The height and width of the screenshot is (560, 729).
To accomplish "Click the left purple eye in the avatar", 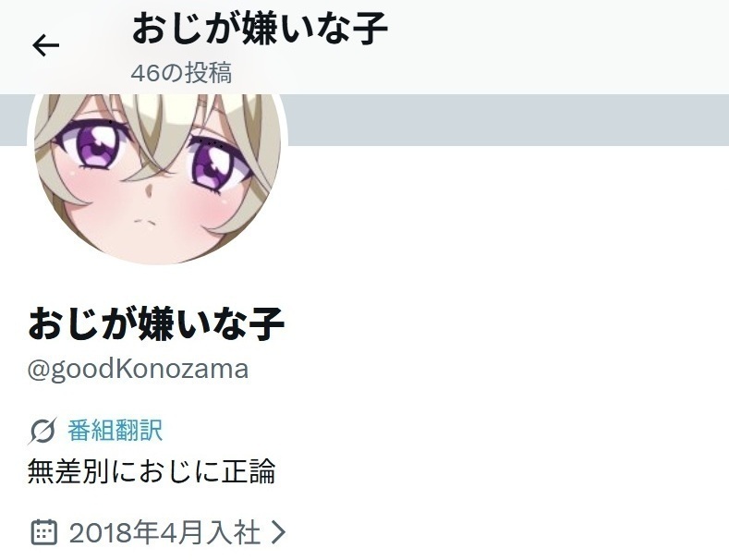I will click(x=94, y=144).
